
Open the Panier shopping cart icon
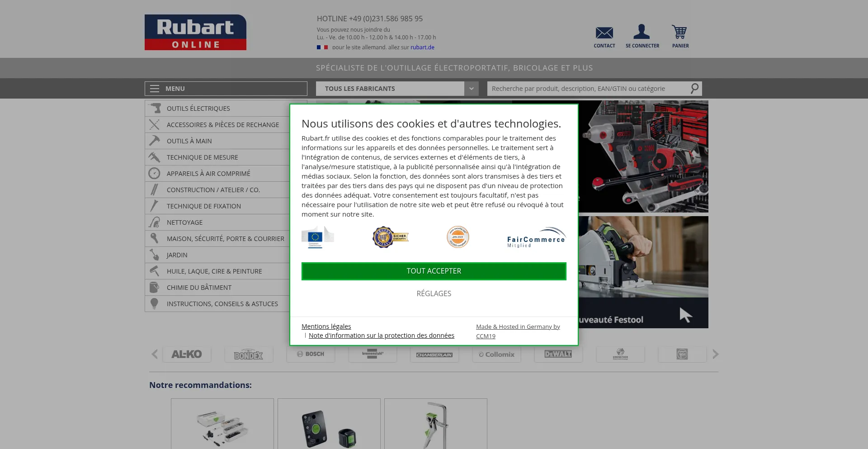coord(679,33)
